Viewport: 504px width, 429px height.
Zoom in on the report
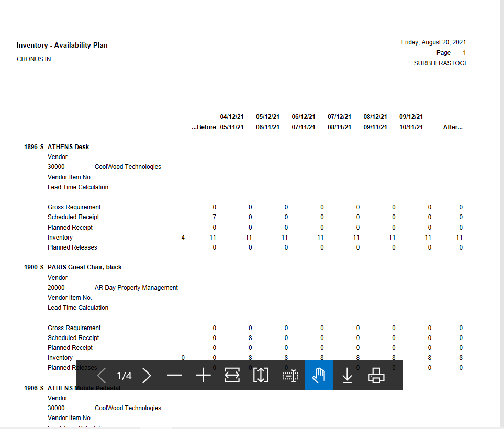[x=203, y=375]
